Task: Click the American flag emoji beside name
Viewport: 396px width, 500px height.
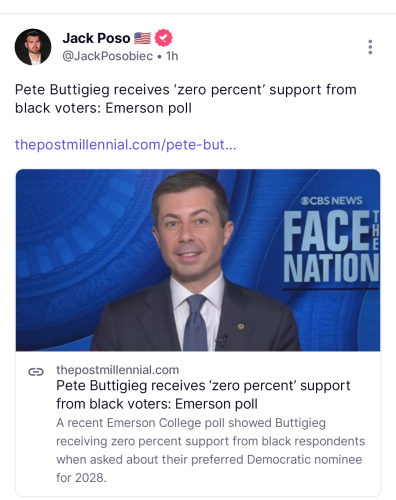Action: [142, 38]
